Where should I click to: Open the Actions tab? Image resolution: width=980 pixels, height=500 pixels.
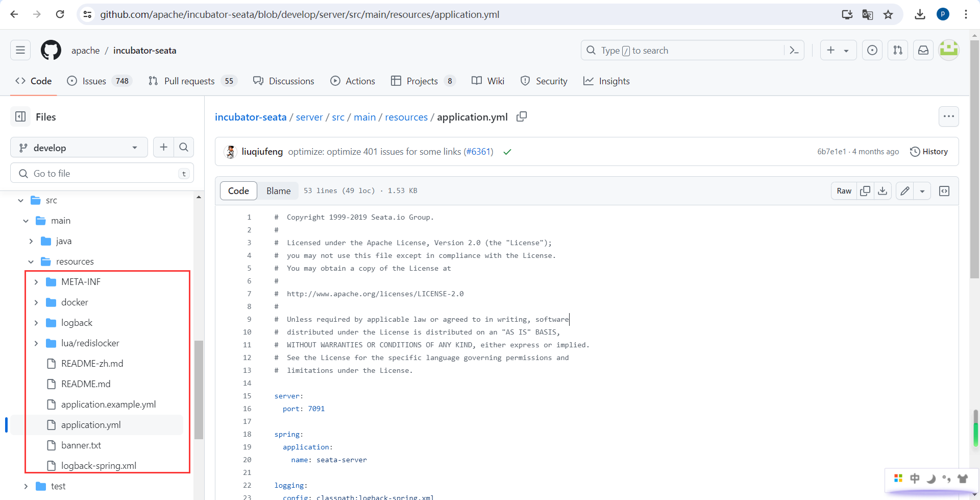pyautogui.click(x=353, y=81)
